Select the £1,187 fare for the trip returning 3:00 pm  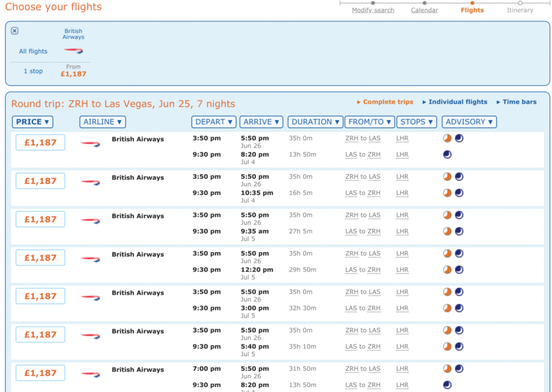[x=40, y=296]
